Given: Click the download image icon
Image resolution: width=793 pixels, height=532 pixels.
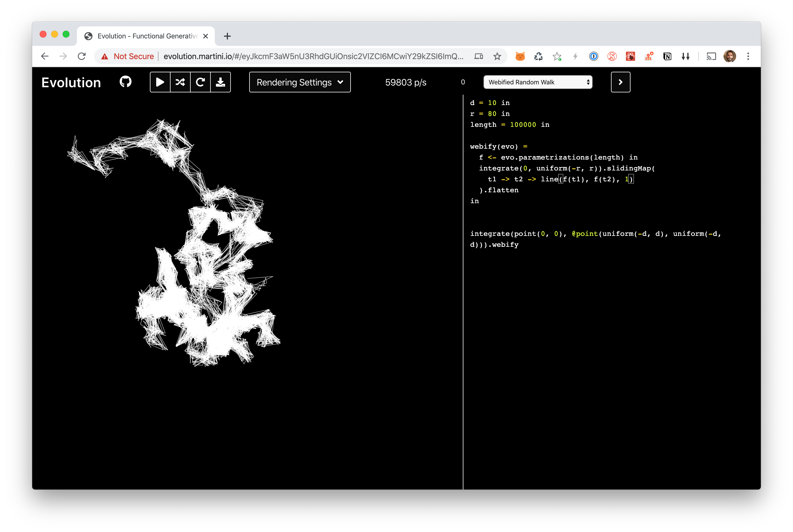Looking at the screenshot, I should (221, 82).
